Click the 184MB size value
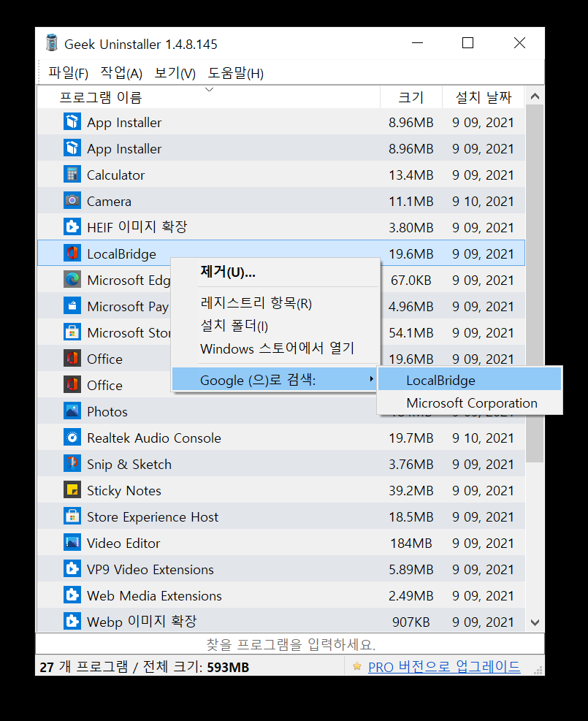Viewport: 588px width, 721px height. 411,543
